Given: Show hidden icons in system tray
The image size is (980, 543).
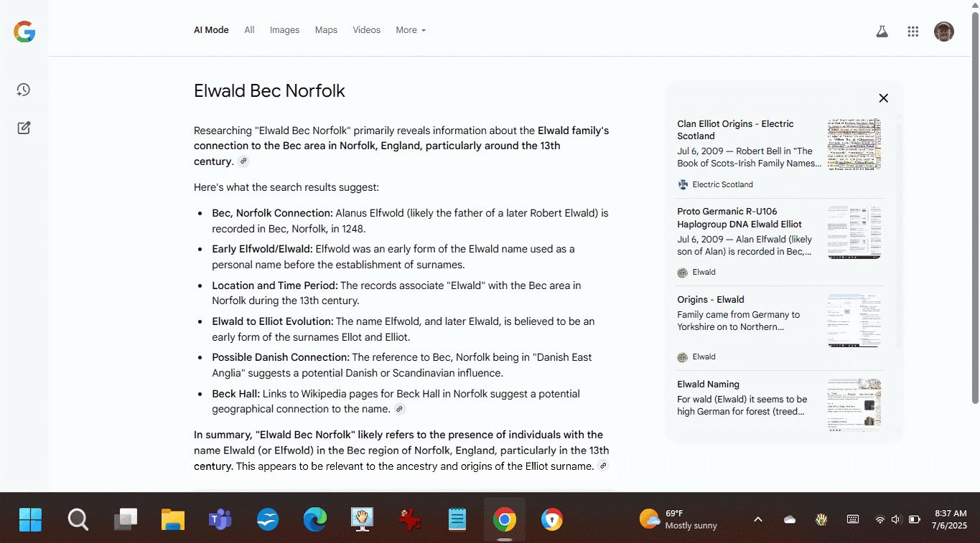Looking at the screenshot, I should tap(757, 519).
